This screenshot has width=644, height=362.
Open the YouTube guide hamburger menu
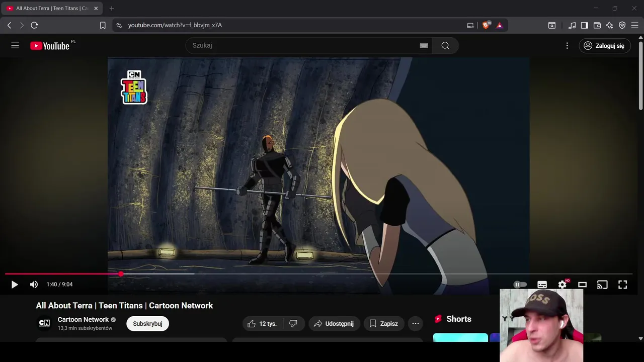[15, 45]
